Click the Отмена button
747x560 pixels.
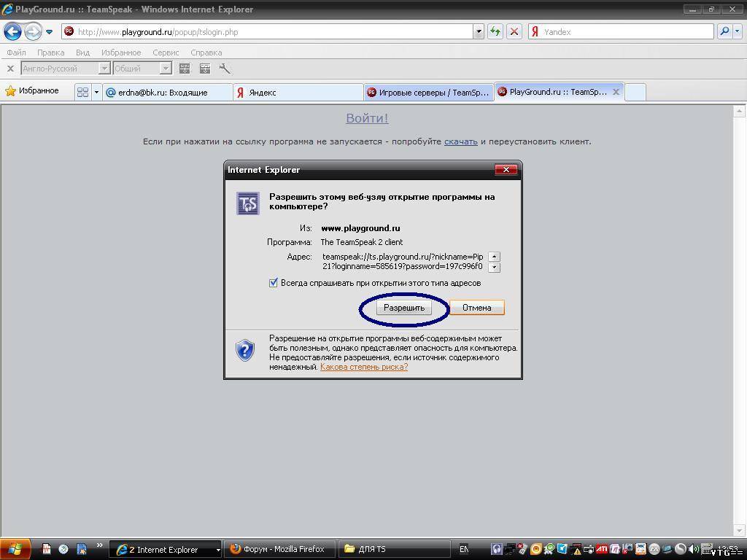[x=476, y=308]
